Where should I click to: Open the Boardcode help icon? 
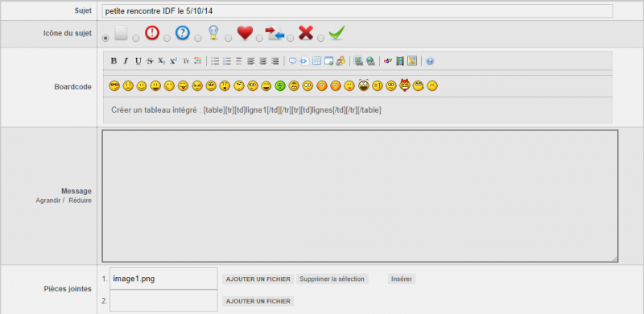[430, 61]
